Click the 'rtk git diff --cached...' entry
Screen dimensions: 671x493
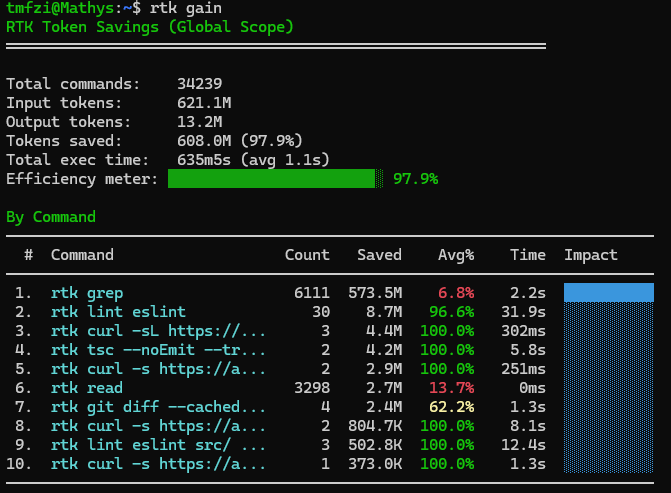[x=158, y=407]
